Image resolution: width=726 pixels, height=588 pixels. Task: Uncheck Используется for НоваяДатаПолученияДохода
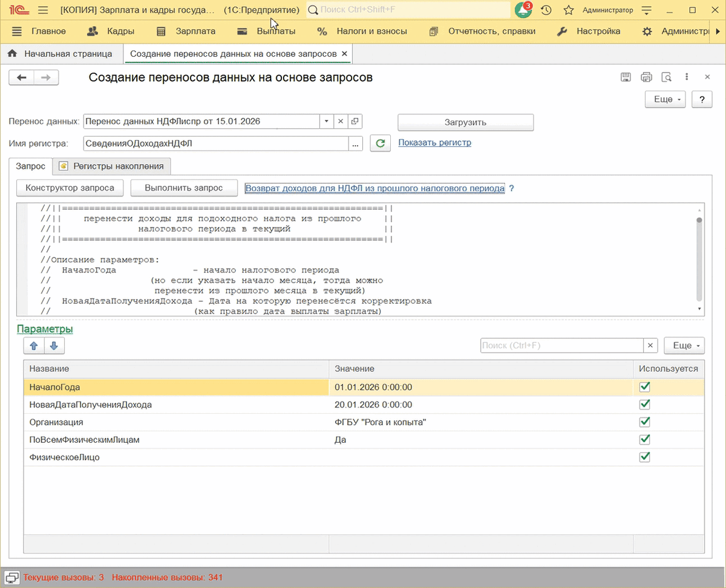coord(645,405)
